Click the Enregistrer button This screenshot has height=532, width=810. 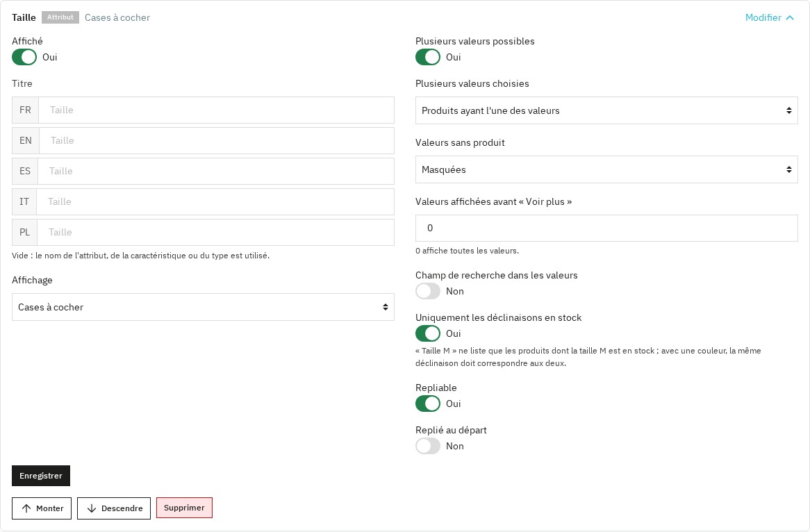click(41, 476)
